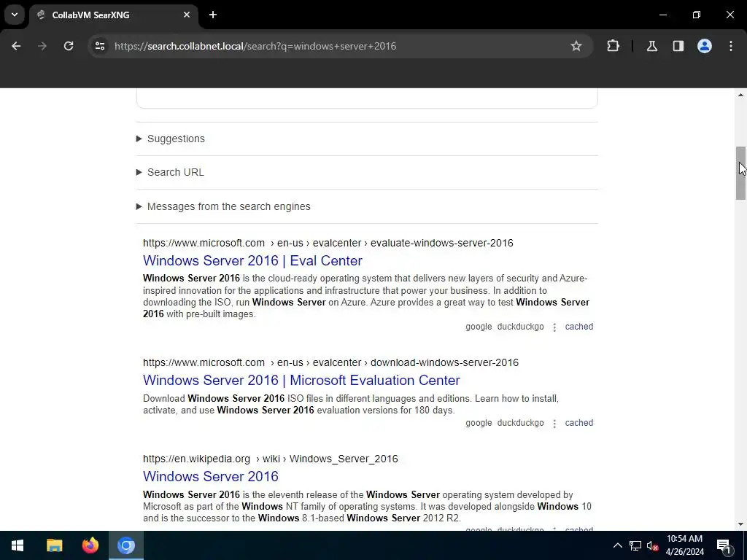Reload the current page
The image size is (747, 560).
69,46
